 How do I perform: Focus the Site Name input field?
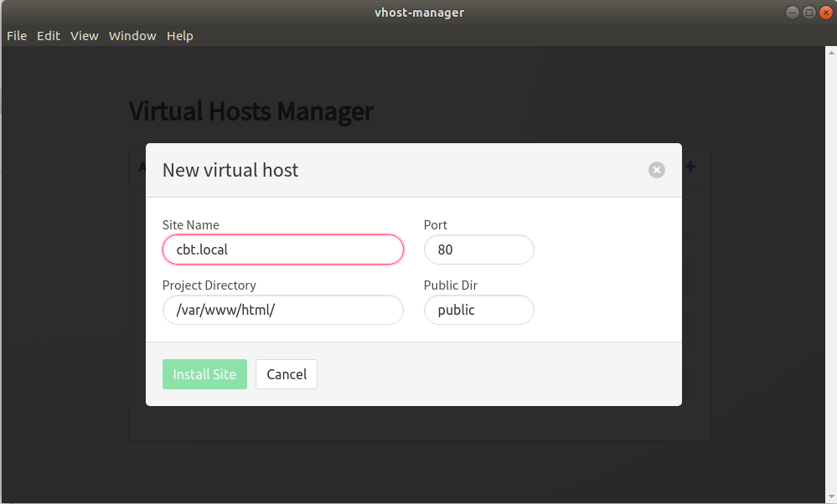tap(283, 249)
